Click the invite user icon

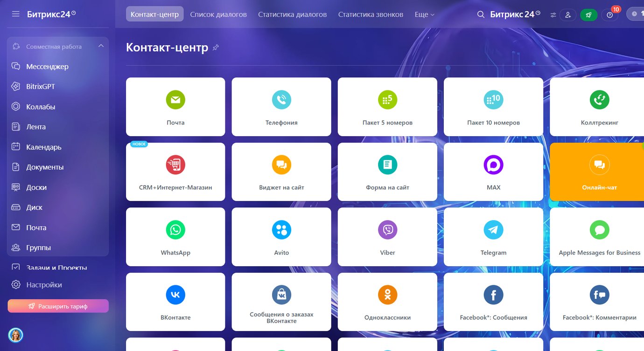(568, 15)
